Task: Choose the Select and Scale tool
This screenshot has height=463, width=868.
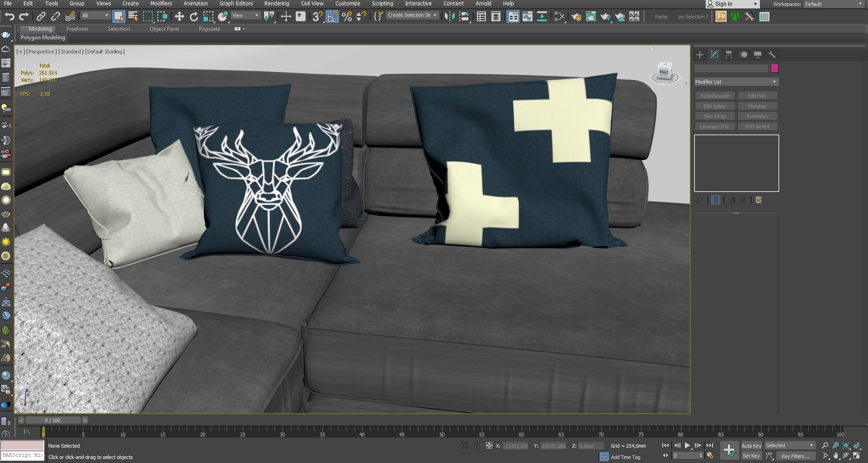Action: [x=208, y=17]
